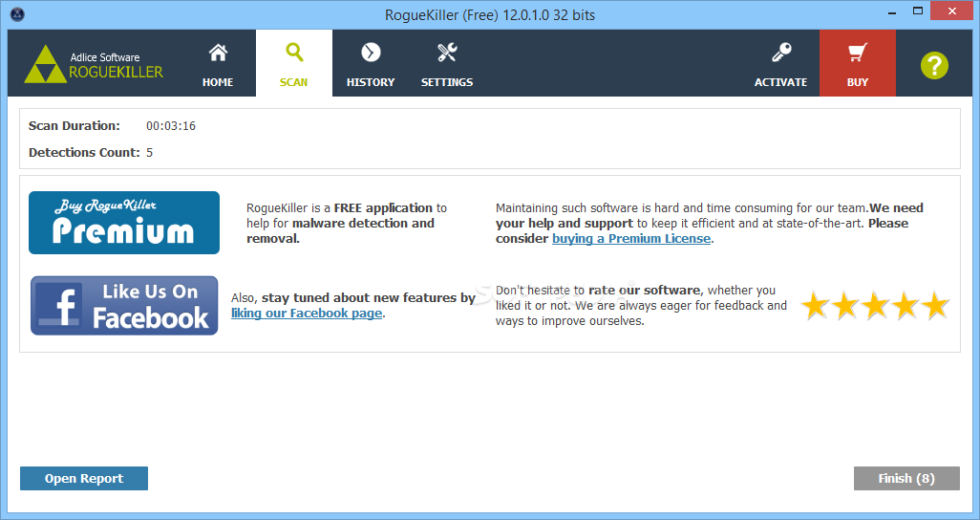Click the title bar application icon
Viewport: 980px width, 520px height.
(17, 13)
